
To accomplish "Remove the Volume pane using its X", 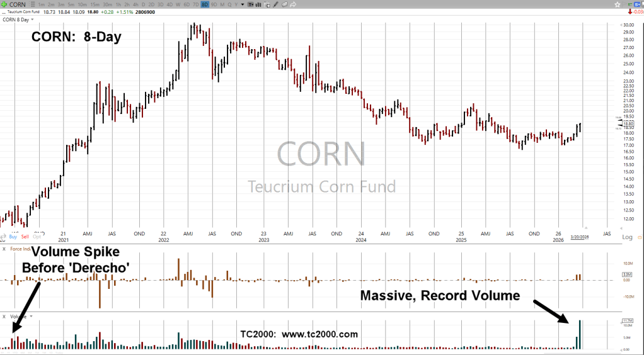I will coord(4,316).
